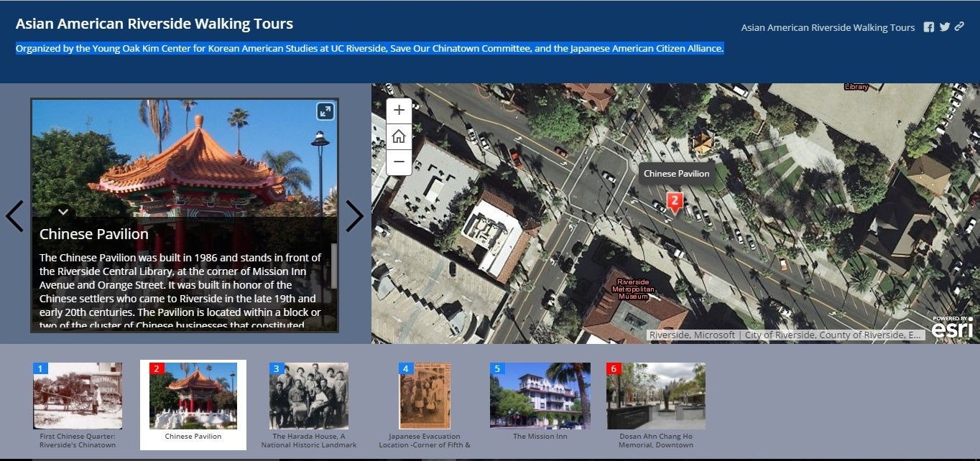Select The Harada House tour stop
The width and height of the screenshot is (980, 461).
(309, 395)
